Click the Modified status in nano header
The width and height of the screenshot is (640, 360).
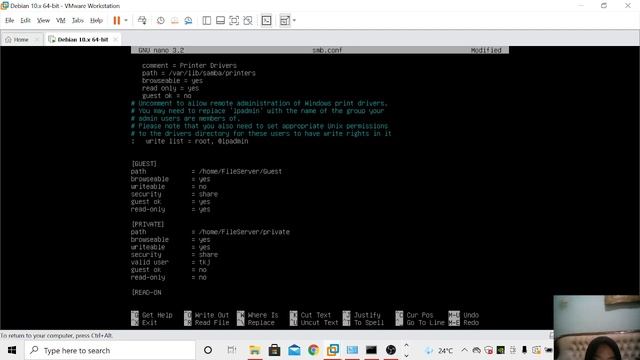pos(486,50)
